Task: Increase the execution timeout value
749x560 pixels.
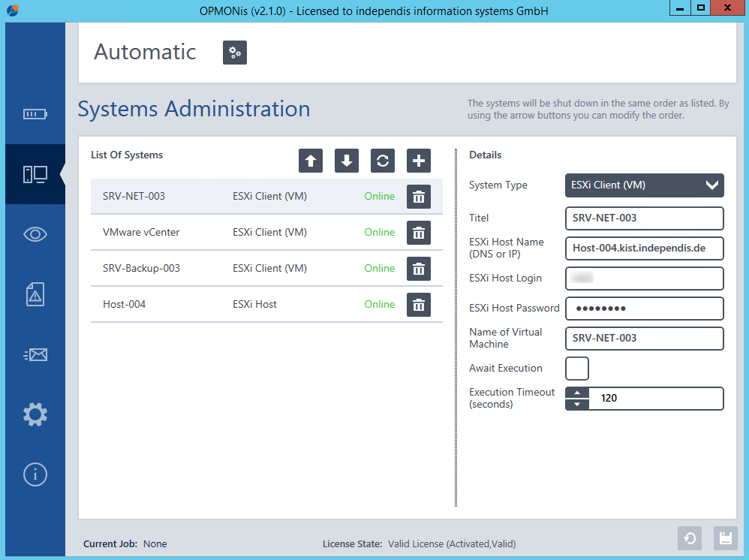Action: click(577, 393)
